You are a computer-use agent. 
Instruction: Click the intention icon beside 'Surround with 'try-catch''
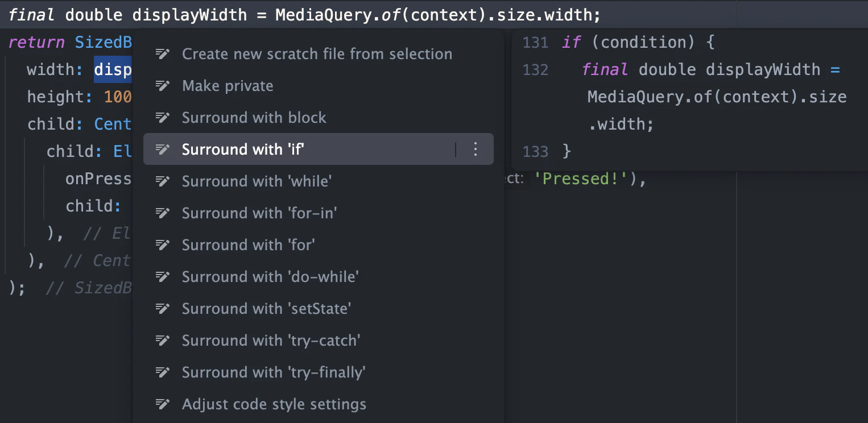pos(162,340)
